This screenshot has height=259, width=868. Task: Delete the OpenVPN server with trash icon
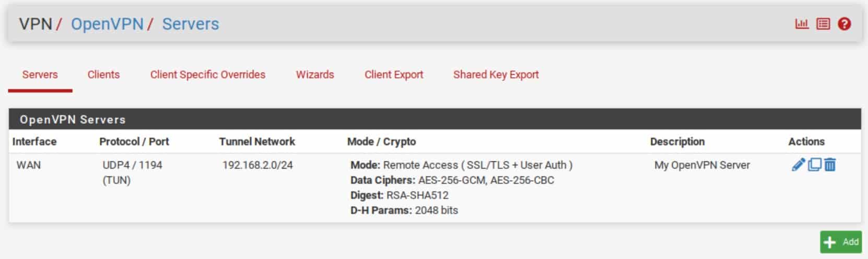[830, 165]
